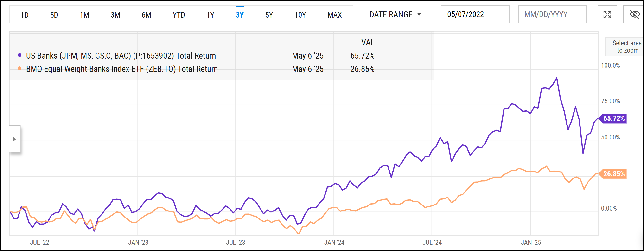Click the May 6 '25 date for US Banks

point(307,56)
